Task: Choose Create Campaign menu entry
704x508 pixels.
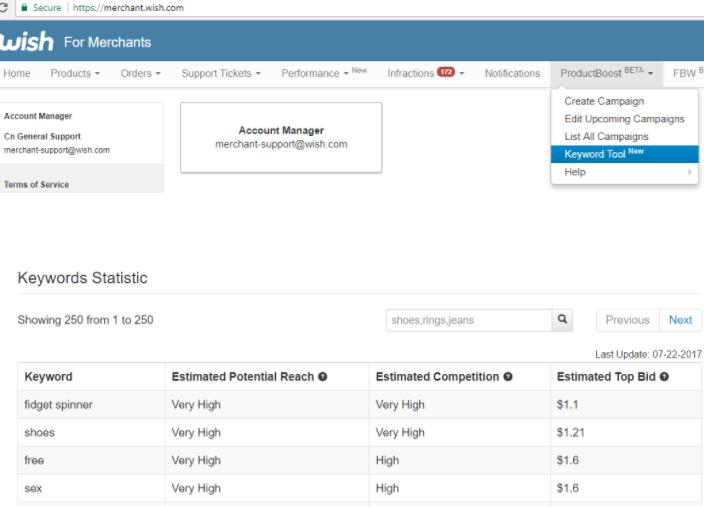Action: pos(604,101)
